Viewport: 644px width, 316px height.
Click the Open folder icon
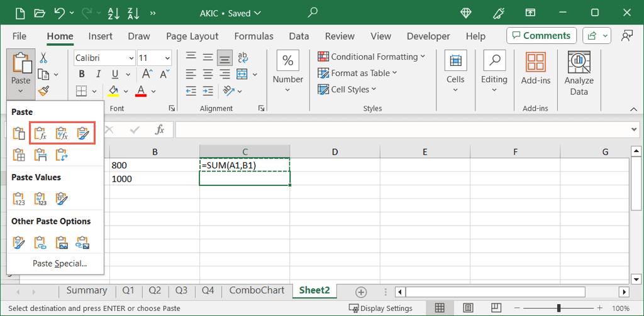coord(40,13)
